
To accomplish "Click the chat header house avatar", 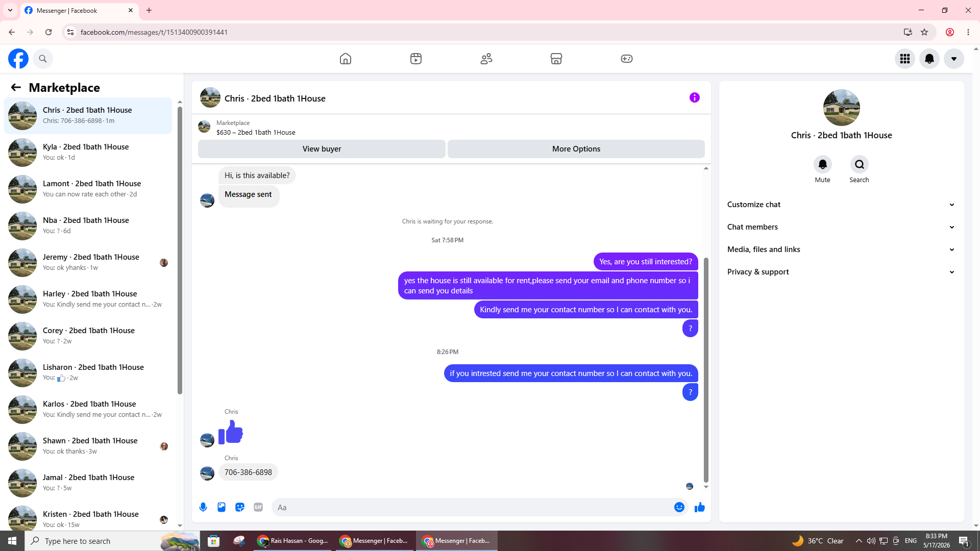I will pos(210,97).
